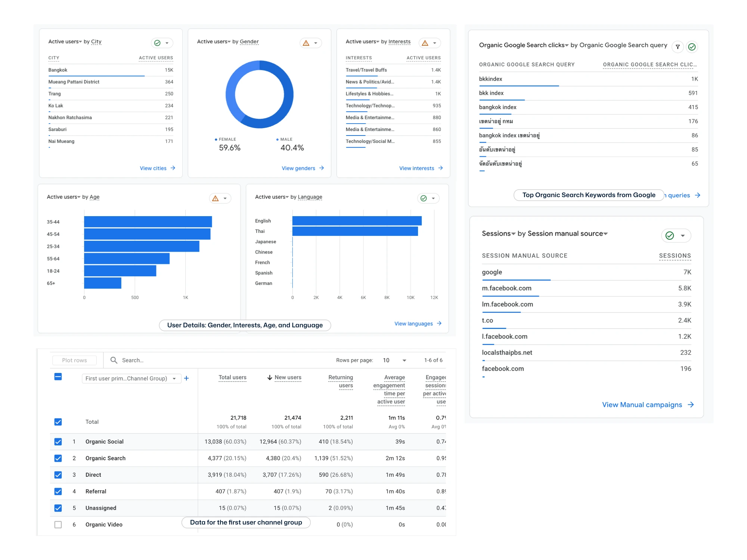
Task: Click the English bar in the Language chart
Action: point(357,221)
